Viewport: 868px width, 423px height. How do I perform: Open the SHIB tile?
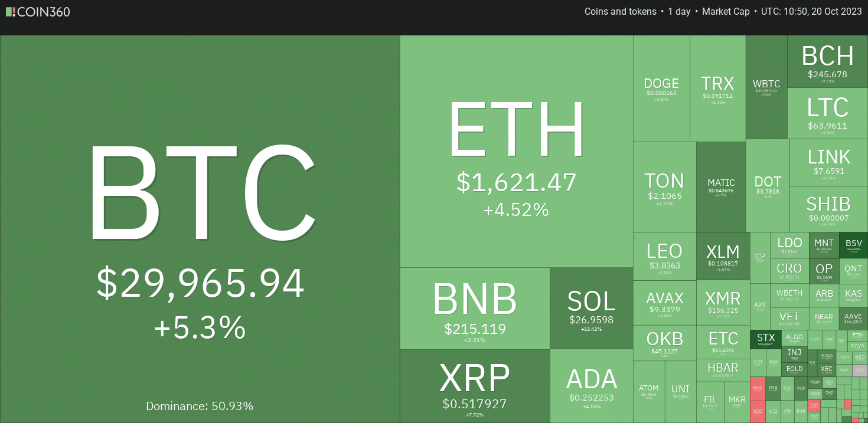click(x=828, y=209)
